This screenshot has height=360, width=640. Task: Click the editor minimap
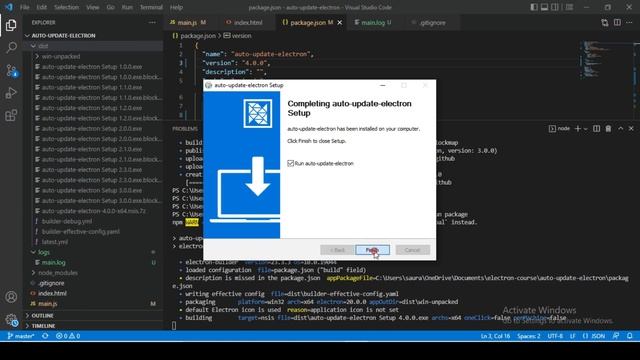point(607,60)
